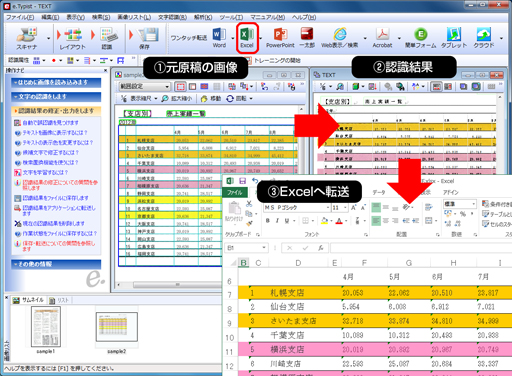
Task: Click the '文字を学習するには？' link
Action: [45, 172]
